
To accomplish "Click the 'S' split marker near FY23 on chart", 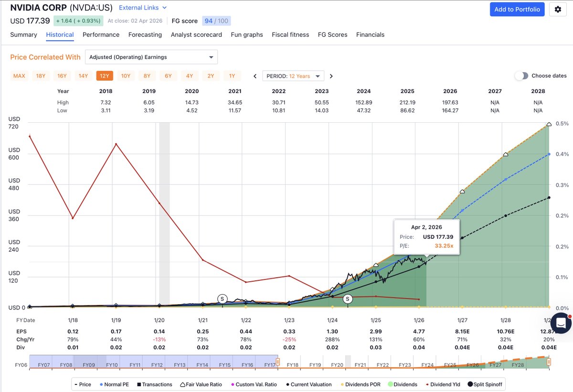I will (x=348, y=299).
